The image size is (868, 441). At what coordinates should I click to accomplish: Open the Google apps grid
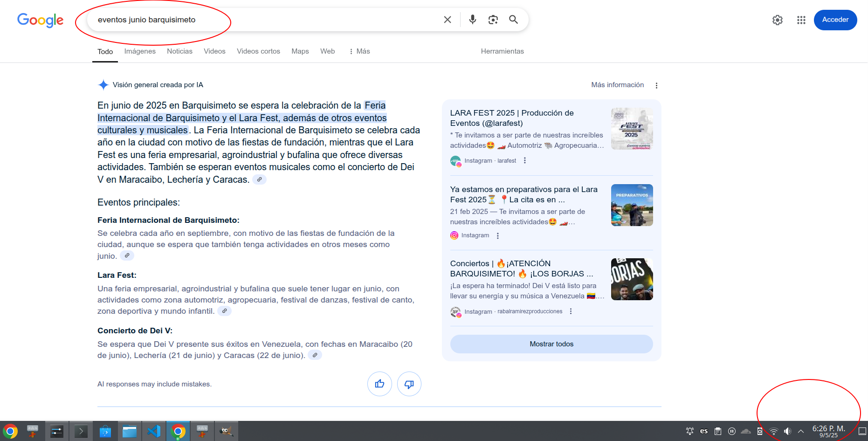pos(801,20)
